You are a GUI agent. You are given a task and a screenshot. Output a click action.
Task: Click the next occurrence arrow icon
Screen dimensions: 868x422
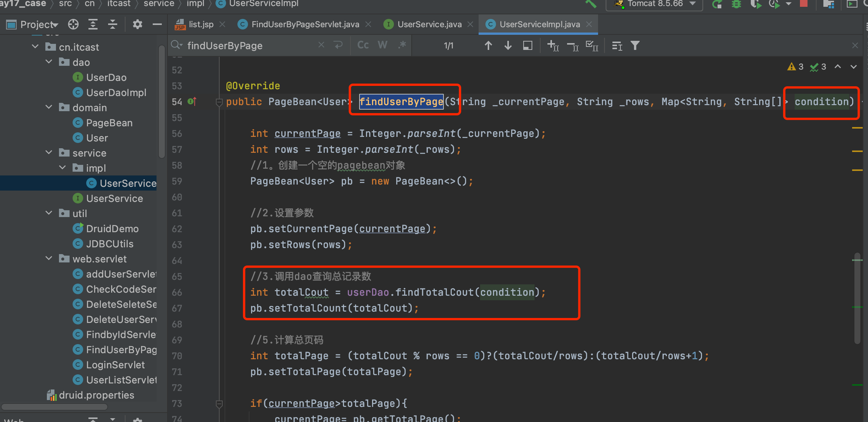coord(507,45)
